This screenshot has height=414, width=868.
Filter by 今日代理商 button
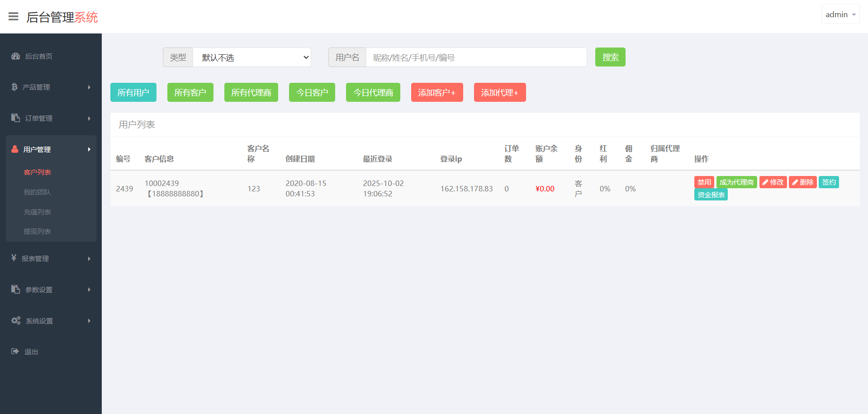click(373, 93)
